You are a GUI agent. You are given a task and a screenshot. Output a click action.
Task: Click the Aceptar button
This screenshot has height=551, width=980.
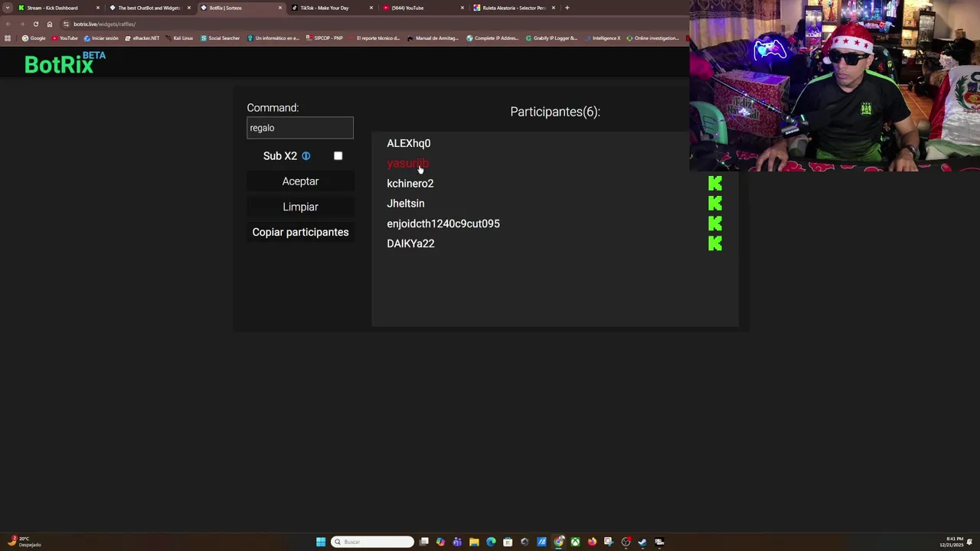(x=300, y=181)
